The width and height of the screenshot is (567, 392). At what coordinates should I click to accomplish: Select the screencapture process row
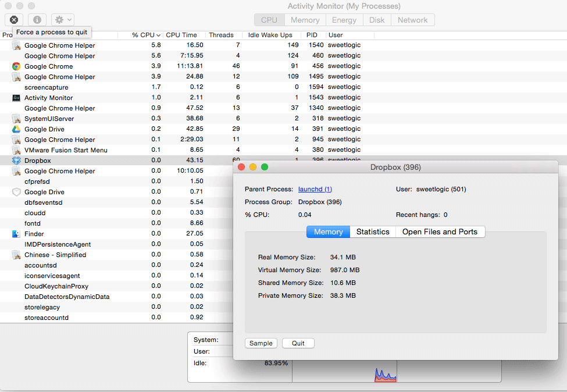pyautogui.click(x=284, y=87)
